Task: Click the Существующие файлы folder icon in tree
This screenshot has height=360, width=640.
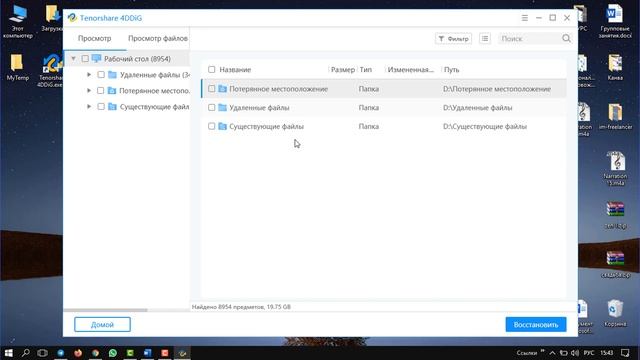Action: tap(112, 107)
